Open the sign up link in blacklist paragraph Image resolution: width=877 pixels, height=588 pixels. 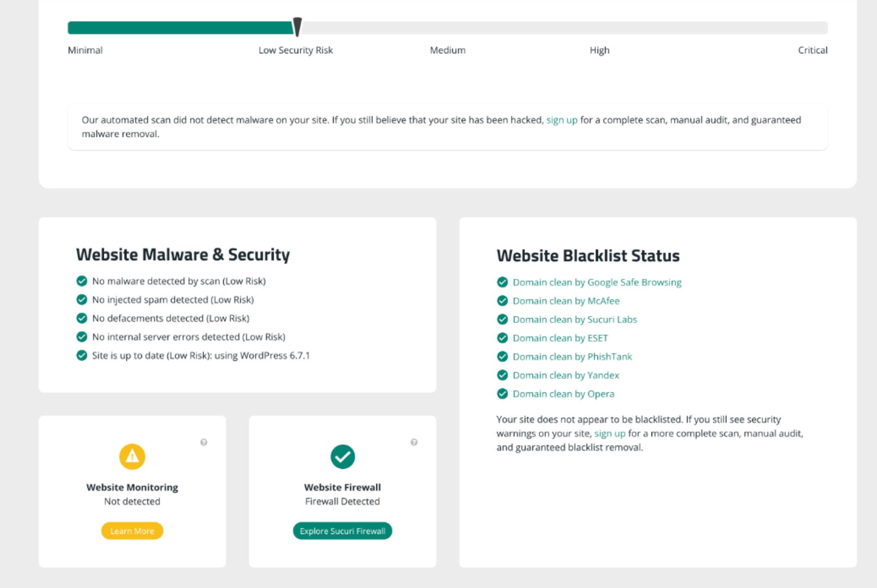click(x=610, y=434)
